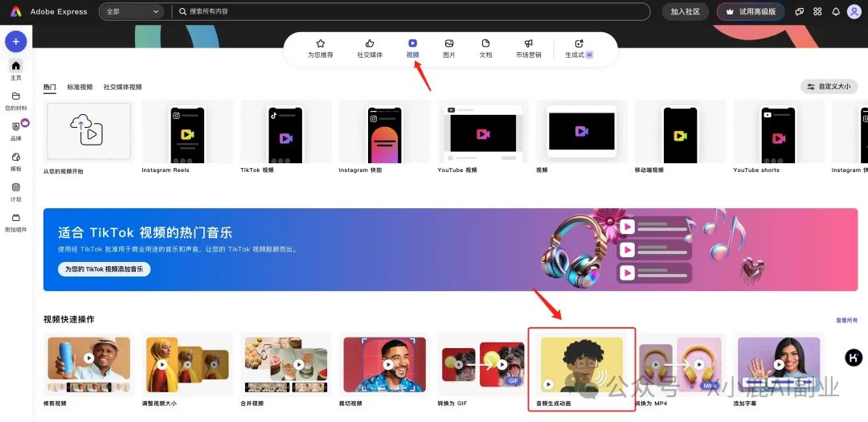Open the chat/share icon in top bar
Image resolution: width=868 pixels, height=422 pixels.
(x=800, y=11)
